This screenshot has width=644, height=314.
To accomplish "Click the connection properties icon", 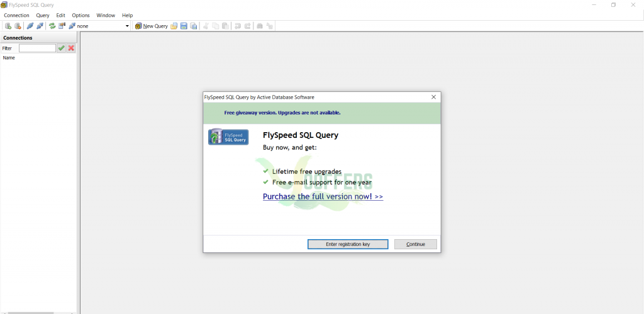I will coord(62,26).
